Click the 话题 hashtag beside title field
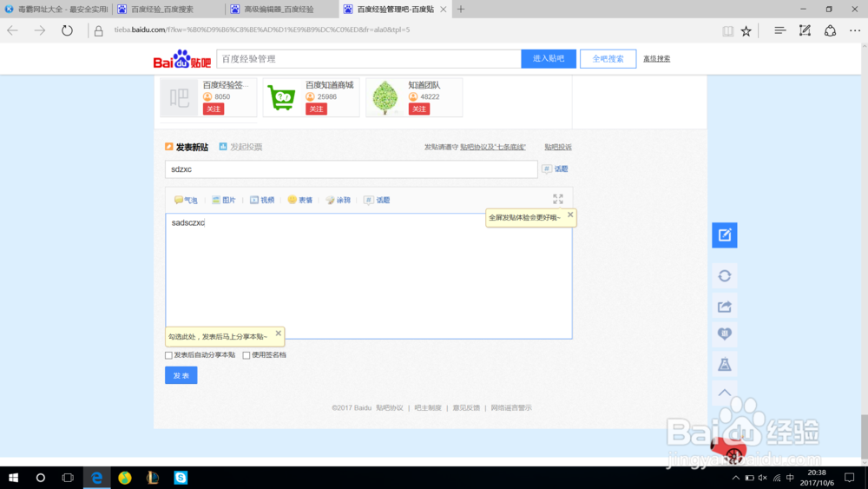This screenshot has height=489, width=868. coord(556,169)
